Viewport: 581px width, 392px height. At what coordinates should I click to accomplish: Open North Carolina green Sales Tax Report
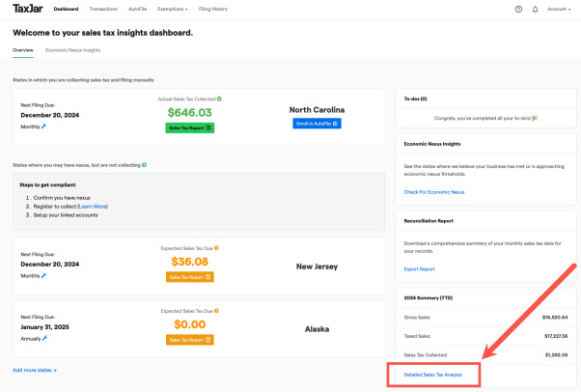click(x=190, y=128)
